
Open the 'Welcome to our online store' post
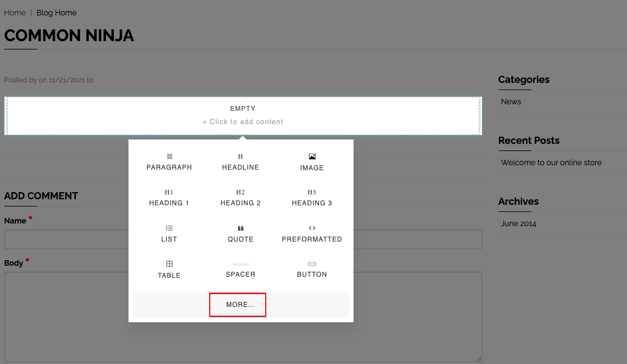tap(551, 163)
